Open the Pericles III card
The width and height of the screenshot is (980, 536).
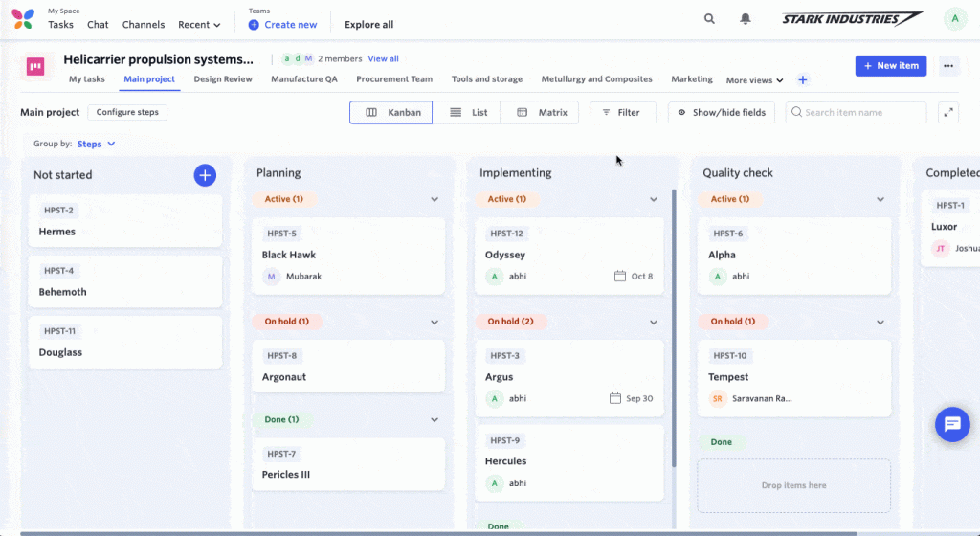coord(348,464)
